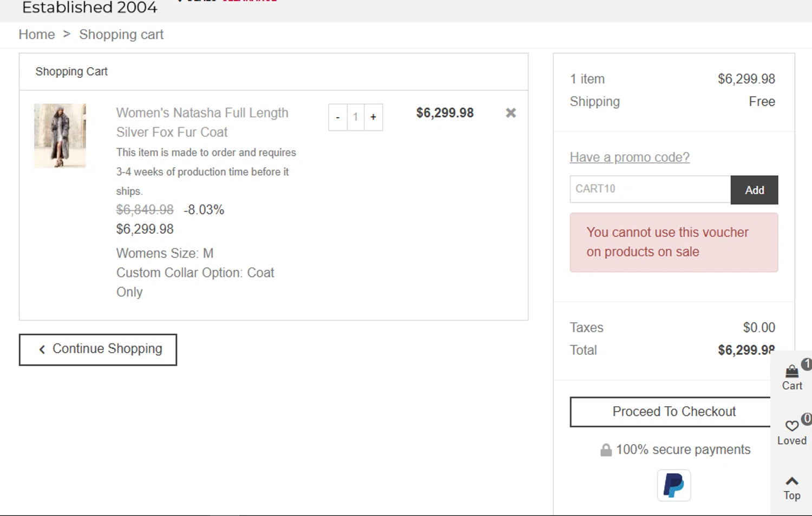Click the Shipping Free value
Viewport: 812px width, 516px height.
(x=762, y=102)
